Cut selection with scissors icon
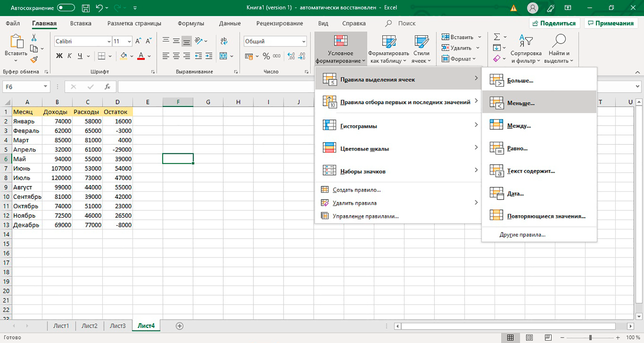Viewport: 644px width, 343px height. [34, 37]
